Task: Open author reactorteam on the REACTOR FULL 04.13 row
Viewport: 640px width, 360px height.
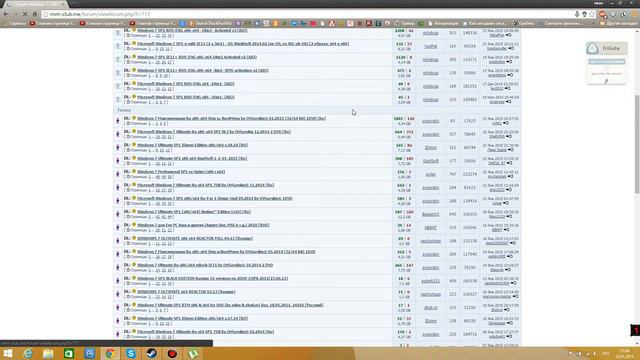Action: (x=430, y=241)
